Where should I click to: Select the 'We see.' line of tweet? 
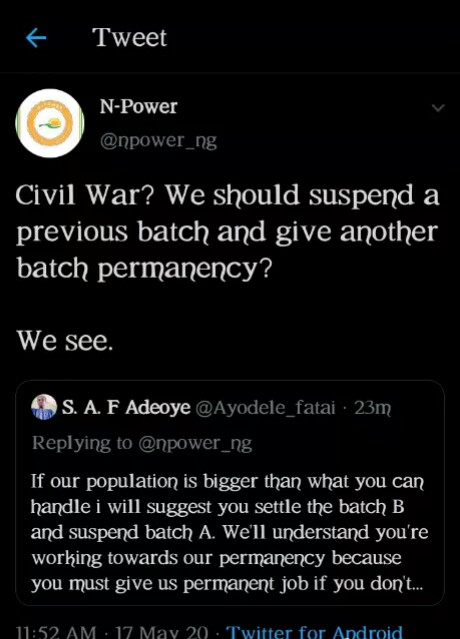[64, 341]
